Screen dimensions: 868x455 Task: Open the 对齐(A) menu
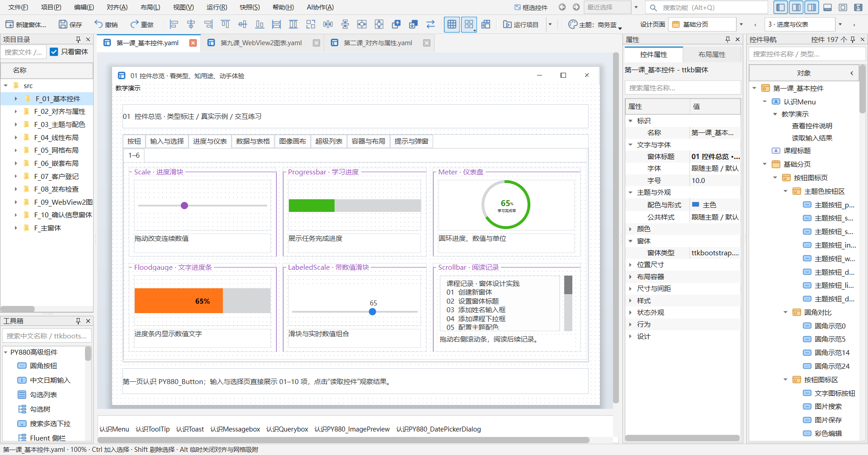tap(117, 7)
